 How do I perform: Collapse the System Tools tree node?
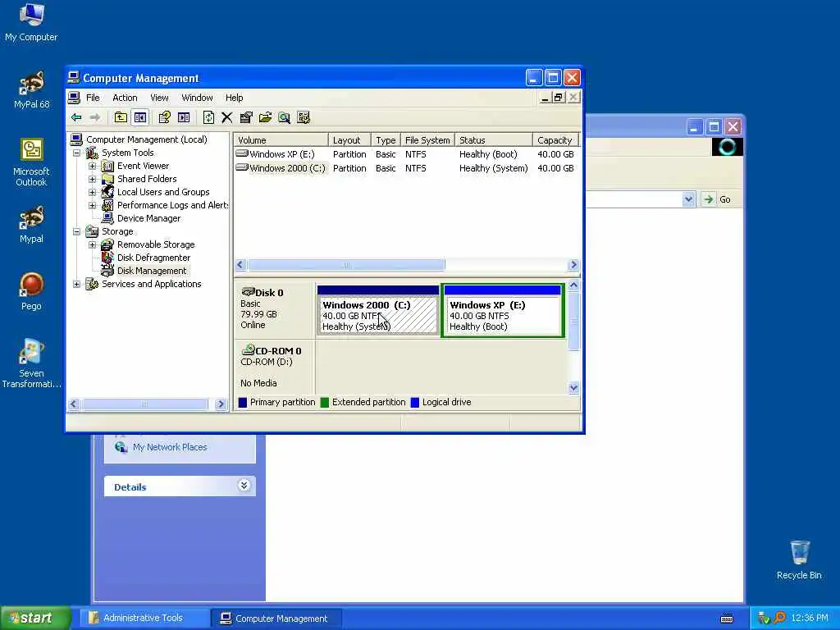[x=77, y=153]
